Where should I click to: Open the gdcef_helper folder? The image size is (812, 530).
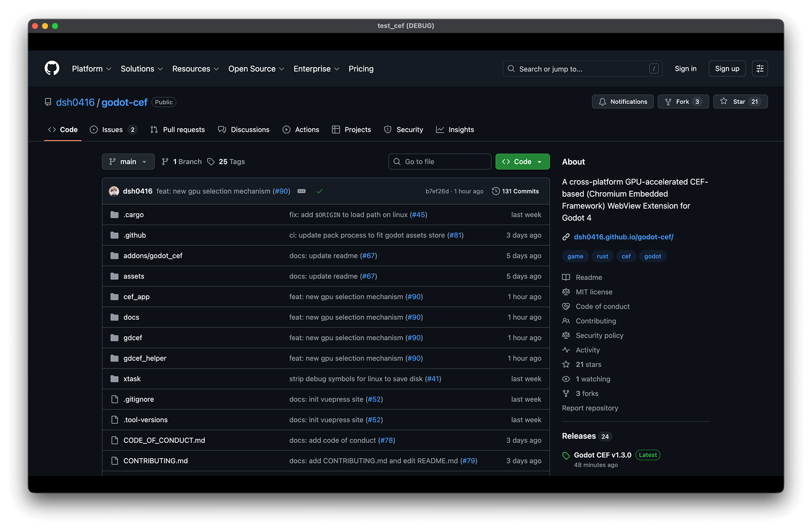[x=145, y=358]
